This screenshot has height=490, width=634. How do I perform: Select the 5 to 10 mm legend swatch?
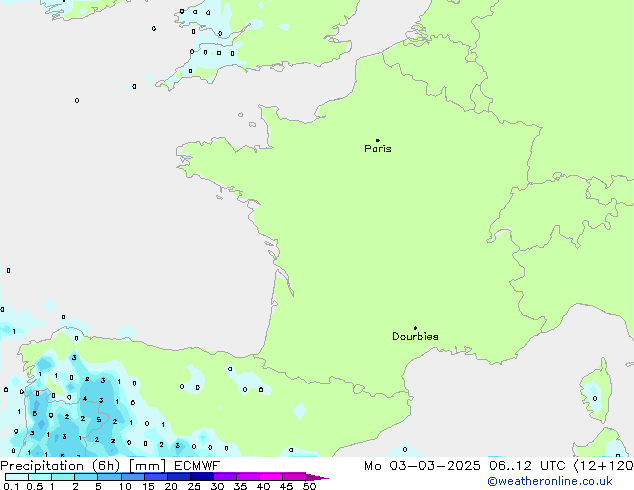[x=109, y=477]
